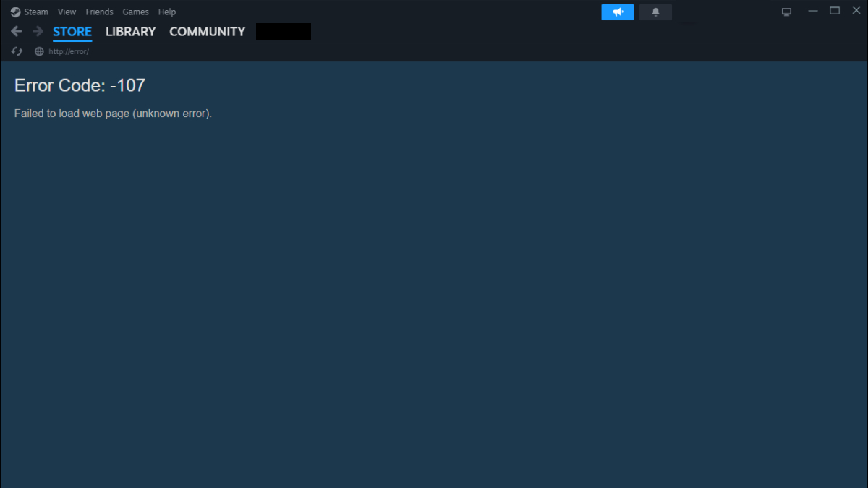
Task: Maximize the Steam window
Action: (x=835, y=10)
